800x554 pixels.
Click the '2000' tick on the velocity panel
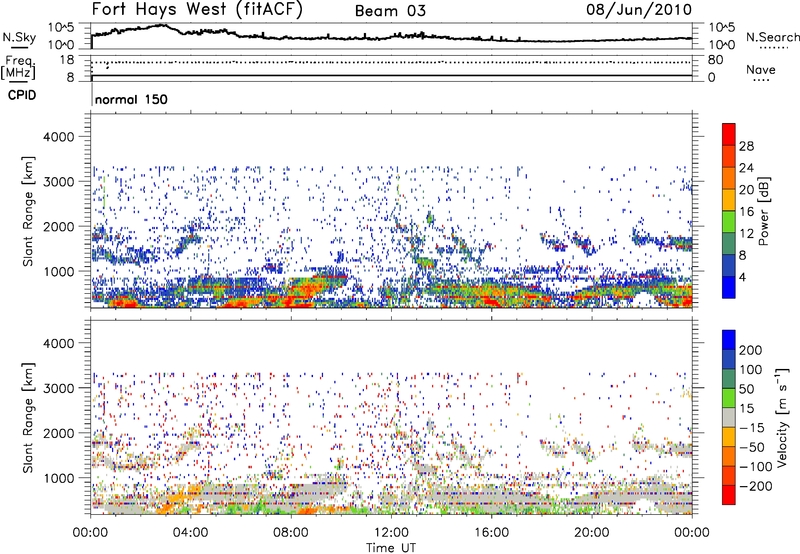coord(58,433)
